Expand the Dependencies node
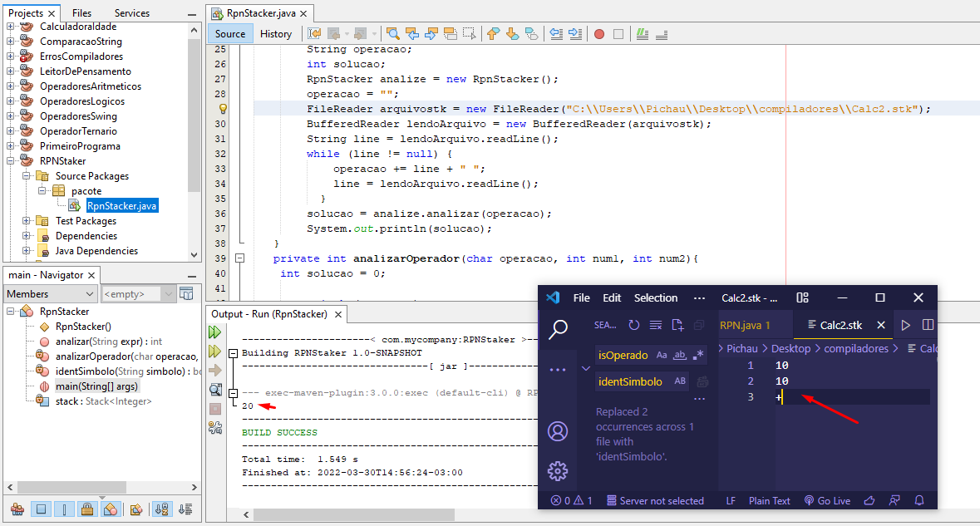The image size is (980, 526). tap(27, 235)
